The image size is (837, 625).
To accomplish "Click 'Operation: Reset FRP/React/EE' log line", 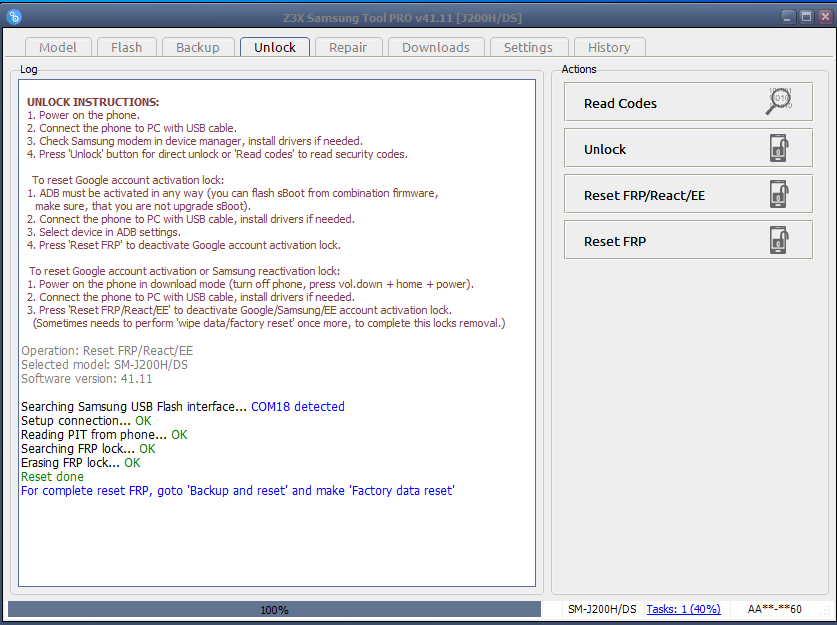I will pyautogui.click(x=107, y=351).
